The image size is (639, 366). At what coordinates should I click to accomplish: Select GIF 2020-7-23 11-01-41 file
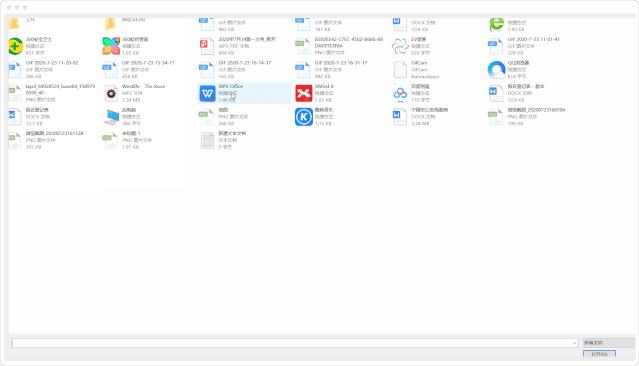524,46
